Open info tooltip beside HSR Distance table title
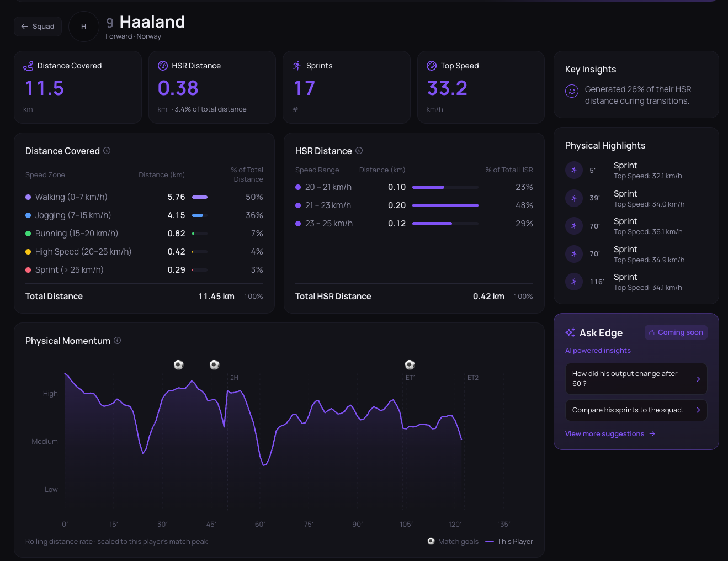This screenshot has width=728, height=561. (359, 151)
